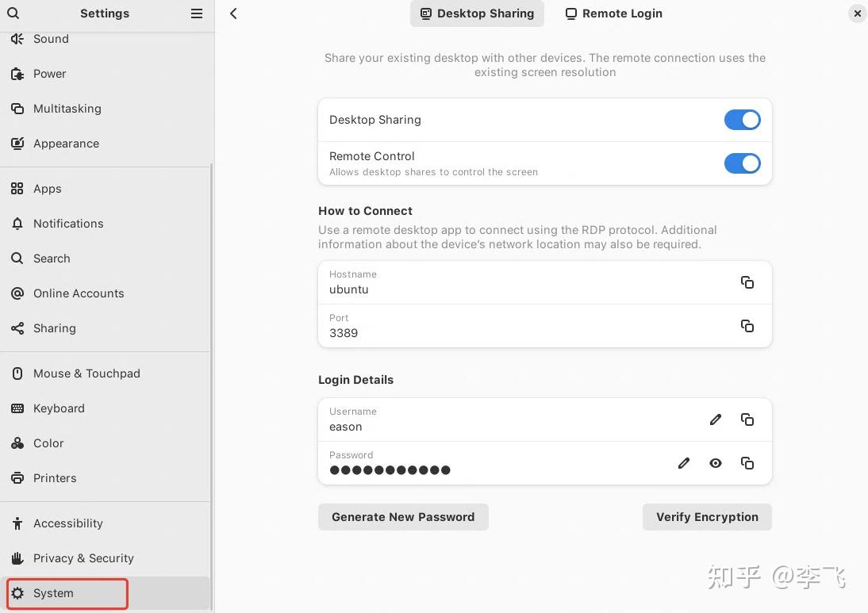Image resolution: width=868 pixels, height=613 pixels.
Task: Show the password with eye icon
Action: point(715,463)
